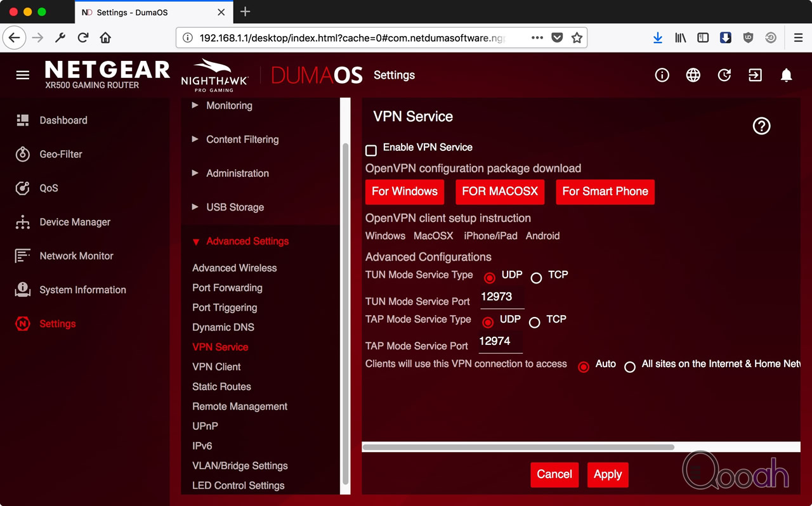Open Dynamic DNS settings
Viewport: 812px width, 506px height.
point(223,327)
